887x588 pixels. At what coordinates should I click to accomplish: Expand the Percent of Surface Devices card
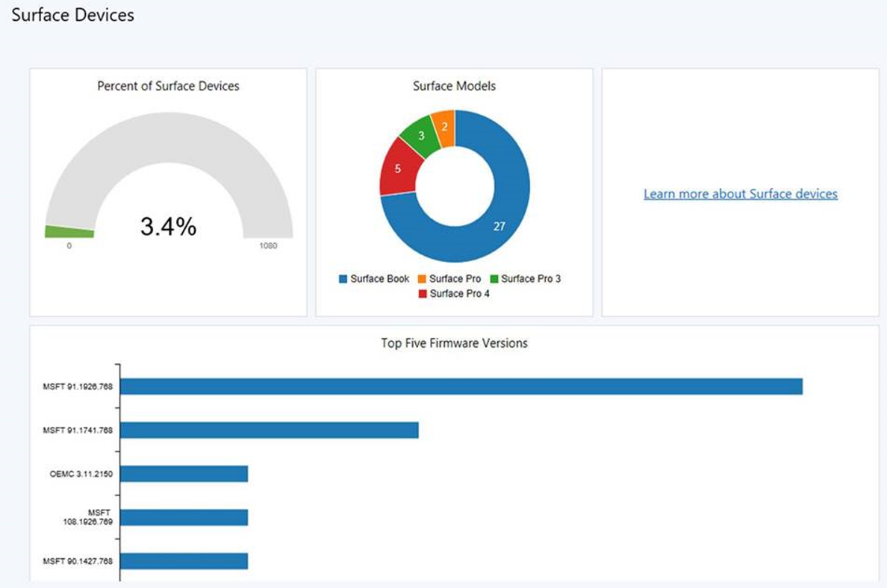pyautogui.click(x=168, y=86)
